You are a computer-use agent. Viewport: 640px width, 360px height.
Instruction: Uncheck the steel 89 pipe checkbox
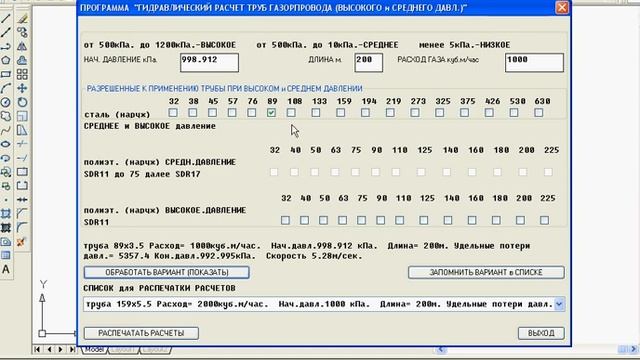pyautogui.click(x=271, y=112)
